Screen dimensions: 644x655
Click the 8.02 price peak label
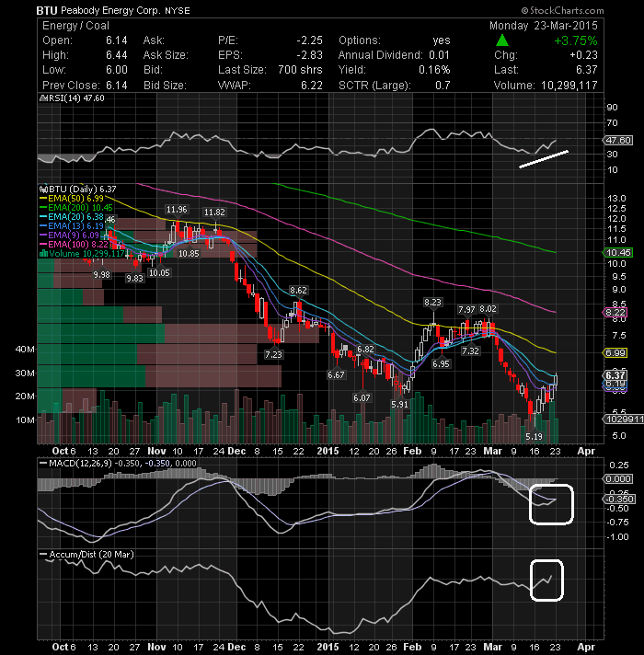tap(488, 309)
